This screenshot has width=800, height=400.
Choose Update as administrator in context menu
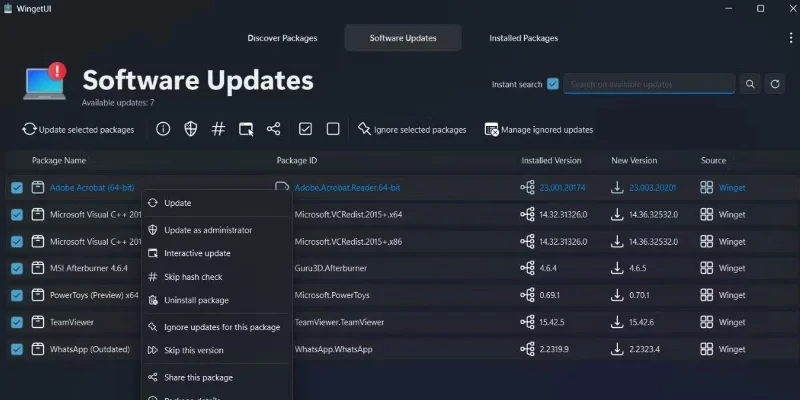[216, 230]
